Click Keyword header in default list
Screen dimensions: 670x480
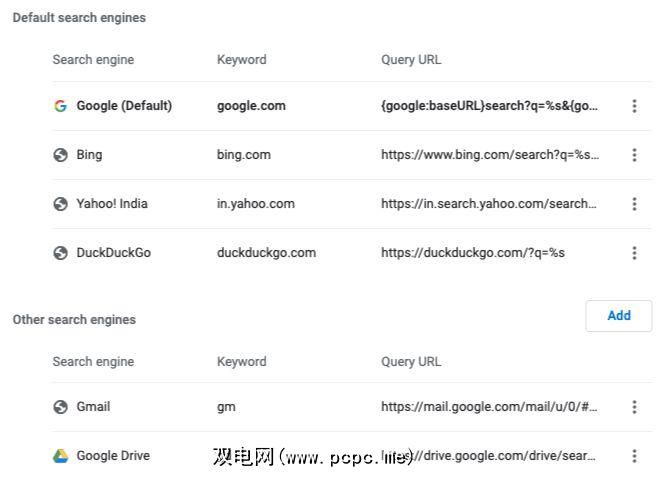tap(241, 59)
